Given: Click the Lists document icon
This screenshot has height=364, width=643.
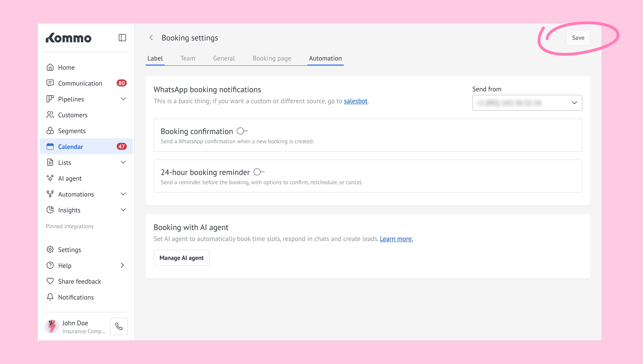Looking at the screenshot, I should click(x=50, y=162).
